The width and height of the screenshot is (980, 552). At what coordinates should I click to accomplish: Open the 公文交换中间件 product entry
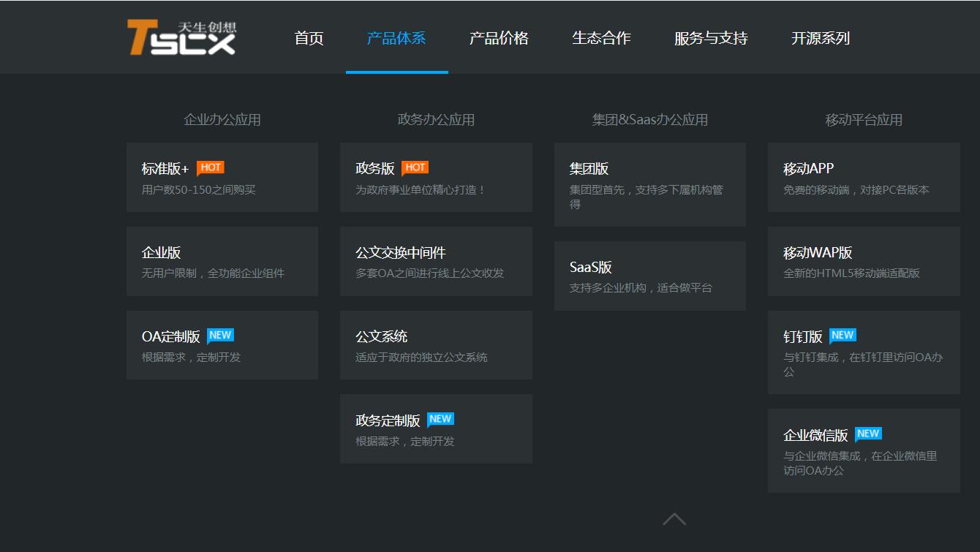click(436, 261)
